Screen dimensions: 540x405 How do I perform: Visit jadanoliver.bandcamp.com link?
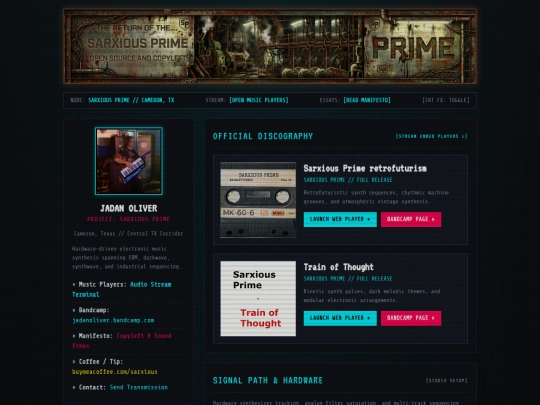[x=113, y=320]
